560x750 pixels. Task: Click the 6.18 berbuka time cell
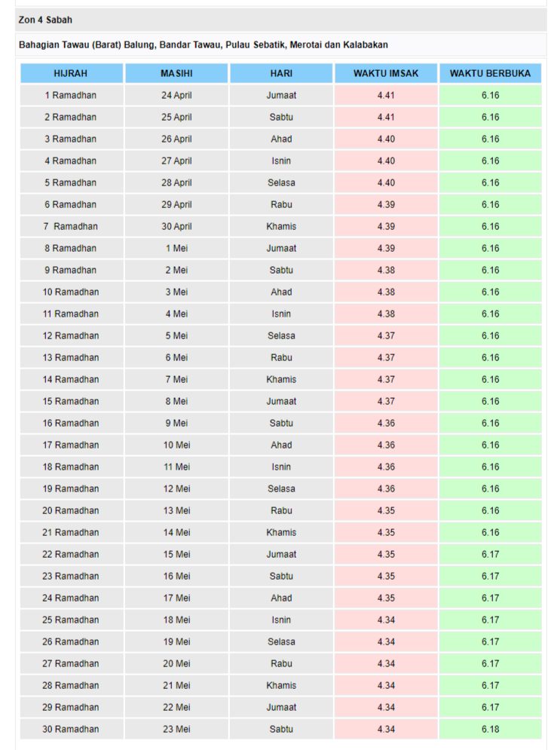(490, 730)
